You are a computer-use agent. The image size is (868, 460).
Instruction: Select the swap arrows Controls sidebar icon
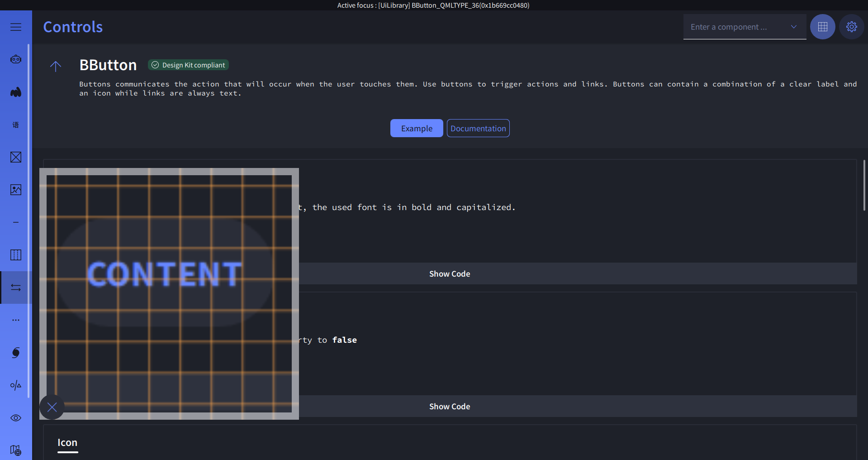tap(16, 287)
